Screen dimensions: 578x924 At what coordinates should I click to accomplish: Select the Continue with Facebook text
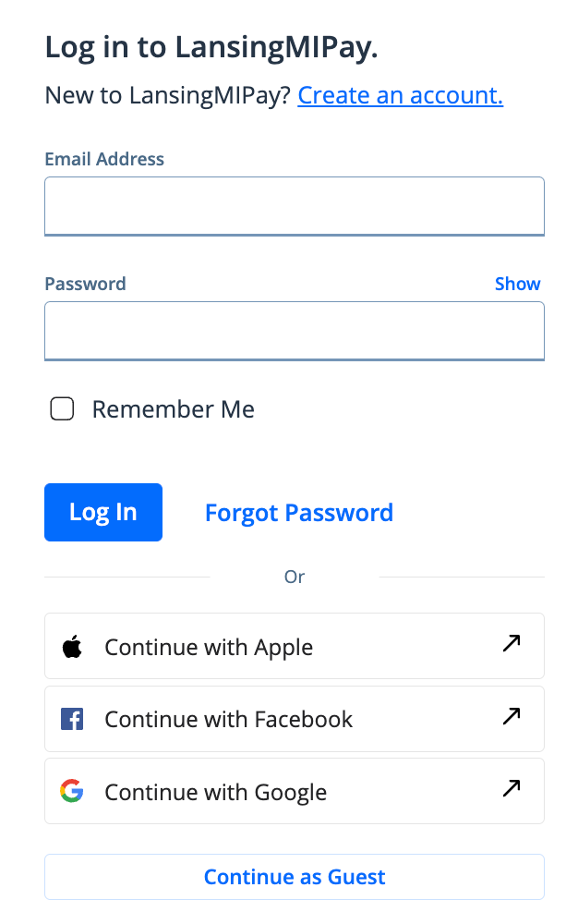229,719
